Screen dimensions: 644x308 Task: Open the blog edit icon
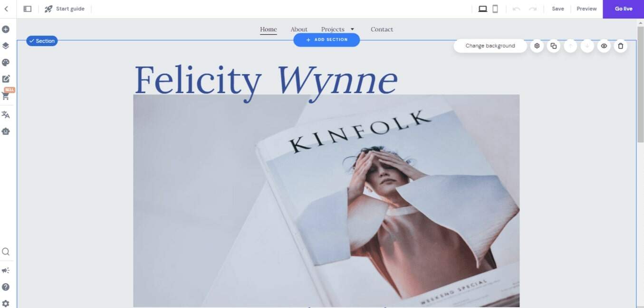pyautogui.click(x=6, y=79)
